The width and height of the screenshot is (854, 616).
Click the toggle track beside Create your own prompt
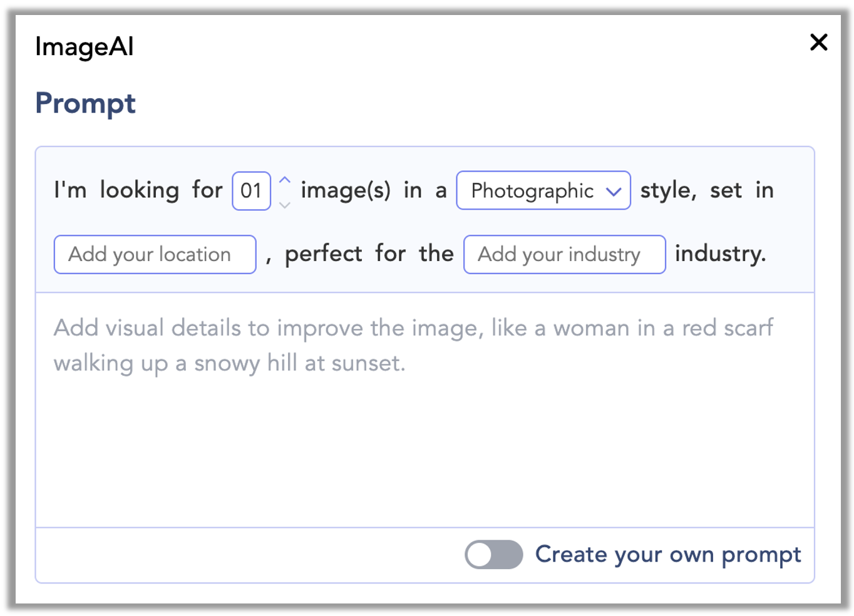(x=493, y=555)
